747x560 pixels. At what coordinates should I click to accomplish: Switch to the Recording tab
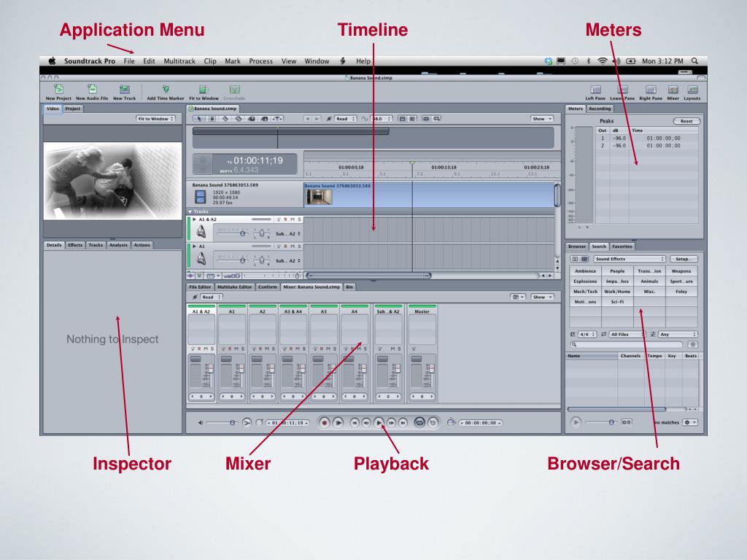pyautogui.click(x=600, y=109)
